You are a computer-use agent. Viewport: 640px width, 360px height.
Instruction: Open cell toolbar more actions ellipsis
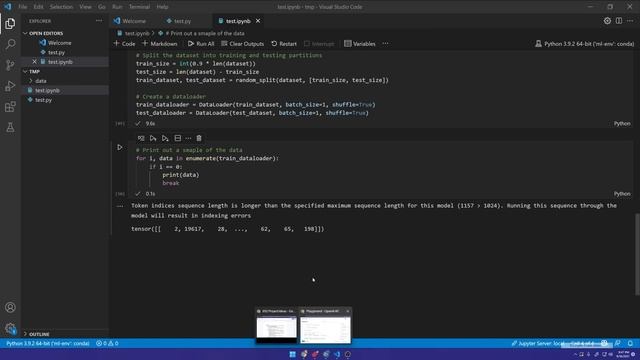coord(188,138)
